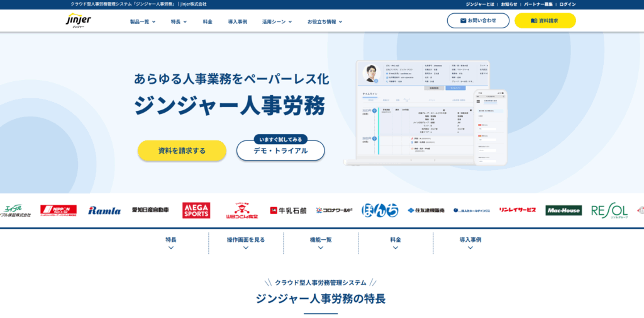Image resolution: width=644 pixels, height=318 pixels.
Task: Open the お知らせ link
Action: [x=509, y=4]
